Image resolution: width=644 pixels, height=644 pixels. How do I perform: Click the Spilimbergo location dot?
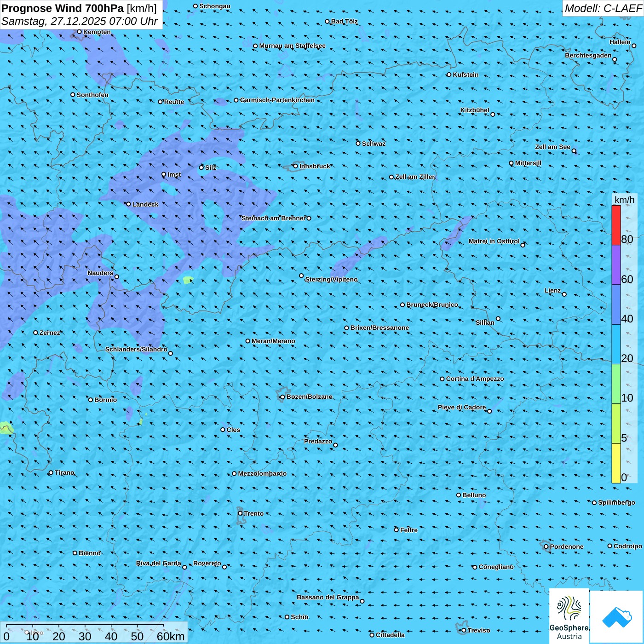594,503
